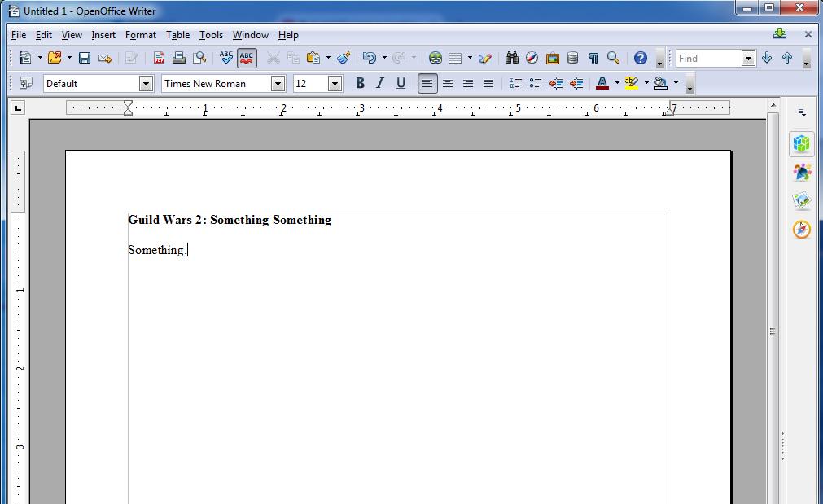This screenshot has width=823, height=504.
Task: Toggle Bullets list on/off
Action: pos(536,83)
